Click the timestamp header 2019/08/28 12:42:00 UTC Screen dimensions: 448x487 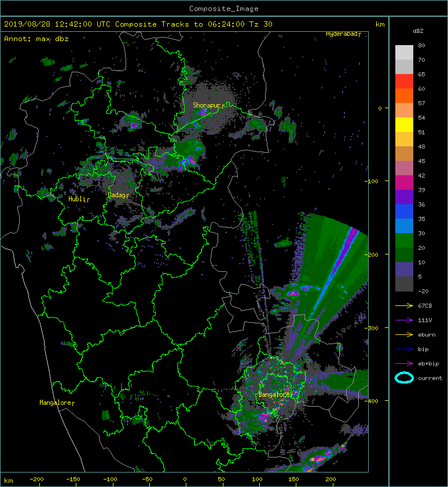click(x=57, y=24)
